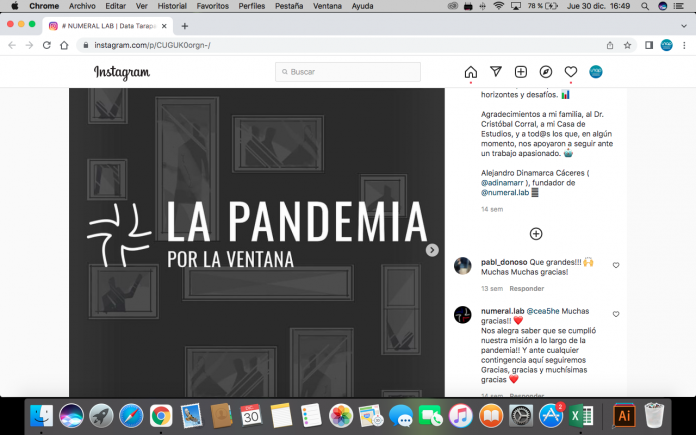Open the Chrome profile avatar in the toolbar
Screen dimensions: 696x435
pos(666,45)
